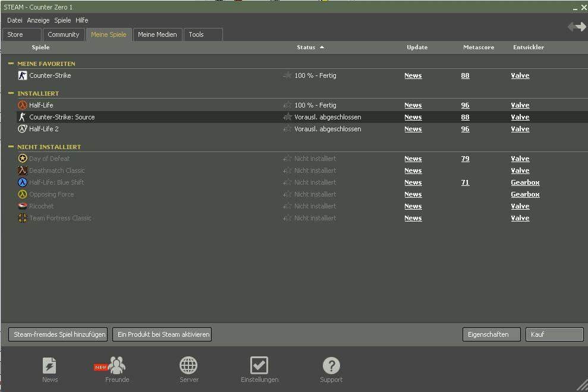
Task: Add Ricochet to favorites star
Action: click(287, 206)
